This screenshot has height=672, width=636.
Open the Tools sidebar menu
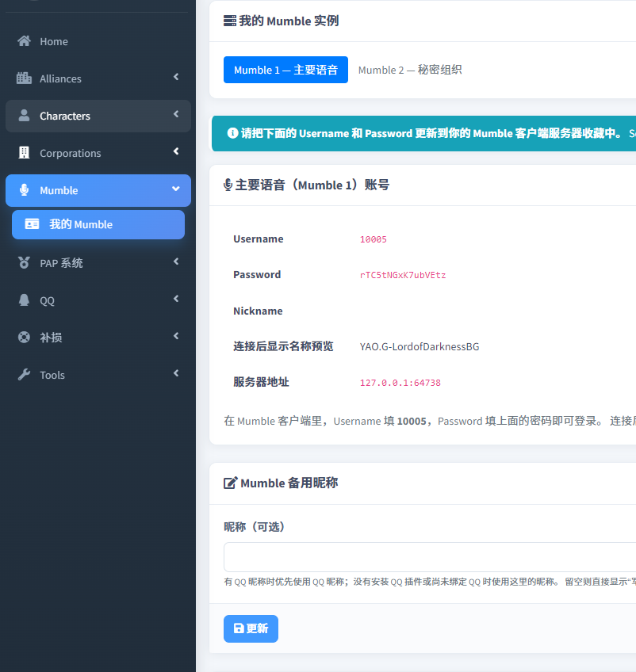click(98, 375)
